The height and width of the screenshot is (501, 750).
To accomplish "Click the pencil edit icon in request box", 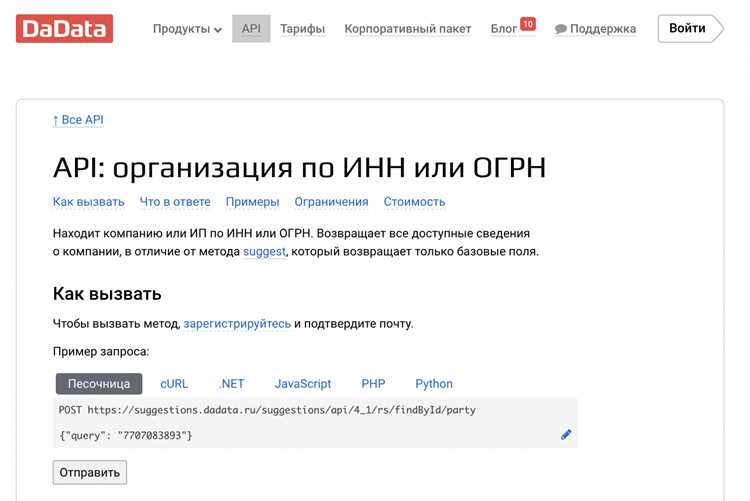I will click(566, 434).
